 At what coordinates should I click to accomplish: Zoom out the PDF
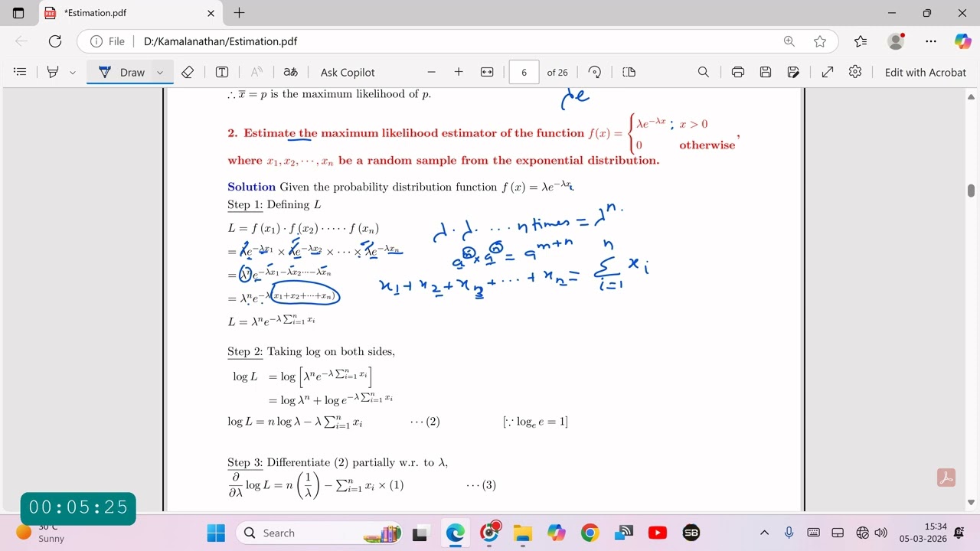(431, 72)
